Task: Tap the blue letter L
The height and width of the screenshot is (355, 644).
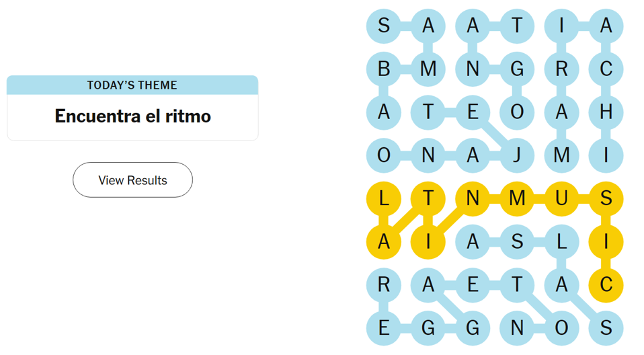Action: point(561,242)
